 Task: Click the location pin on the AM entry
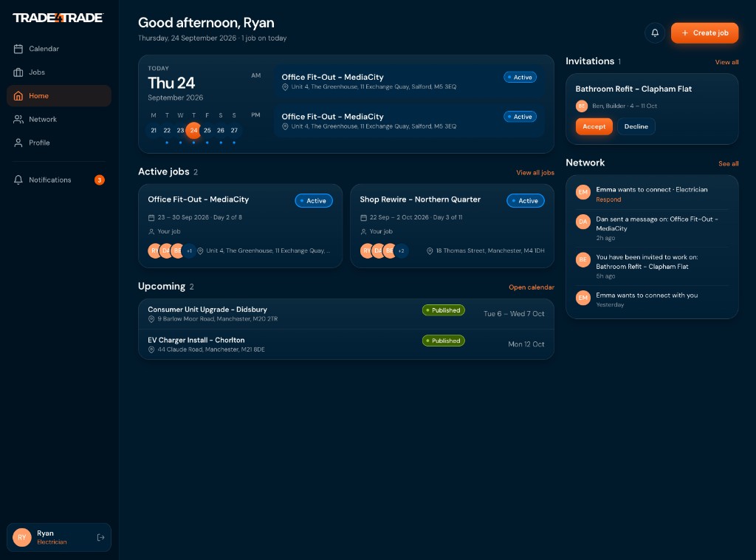[285, 87]
